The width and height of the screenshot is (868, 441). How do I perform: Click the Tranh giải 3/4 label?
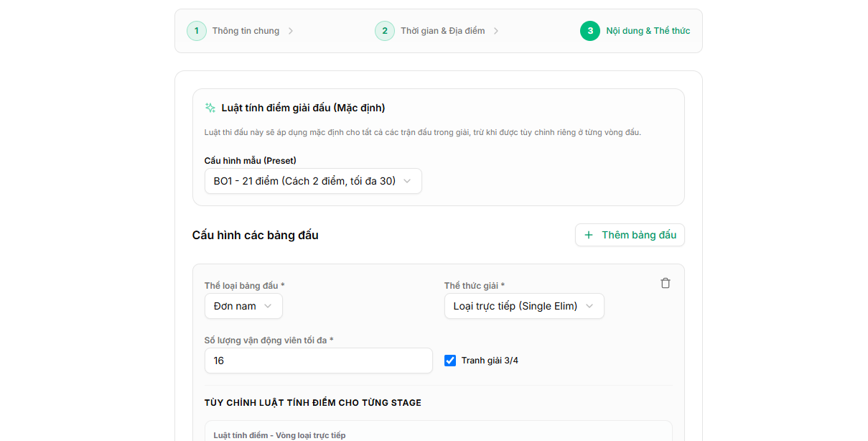[490, 361]
